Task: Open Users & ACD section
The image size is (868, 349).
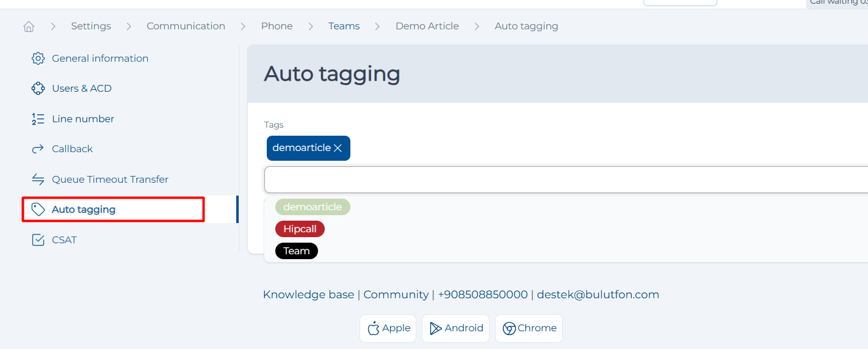Action: coord(82,89)
